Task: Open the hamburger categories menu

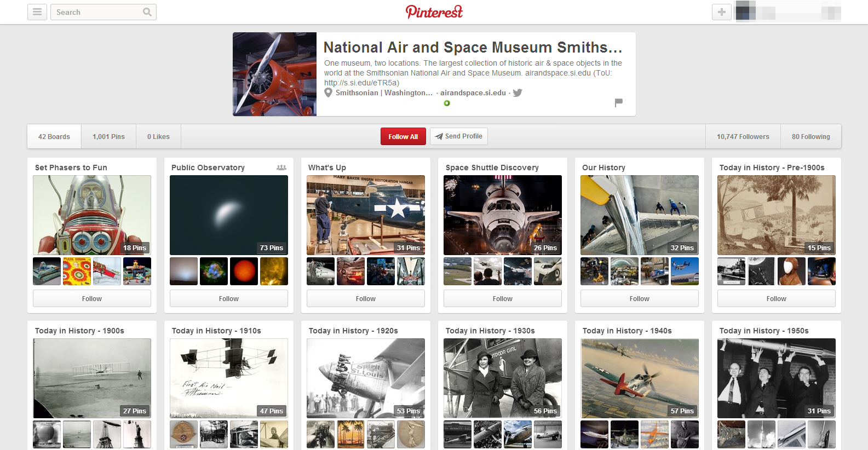Action: [x=37, y=12]
